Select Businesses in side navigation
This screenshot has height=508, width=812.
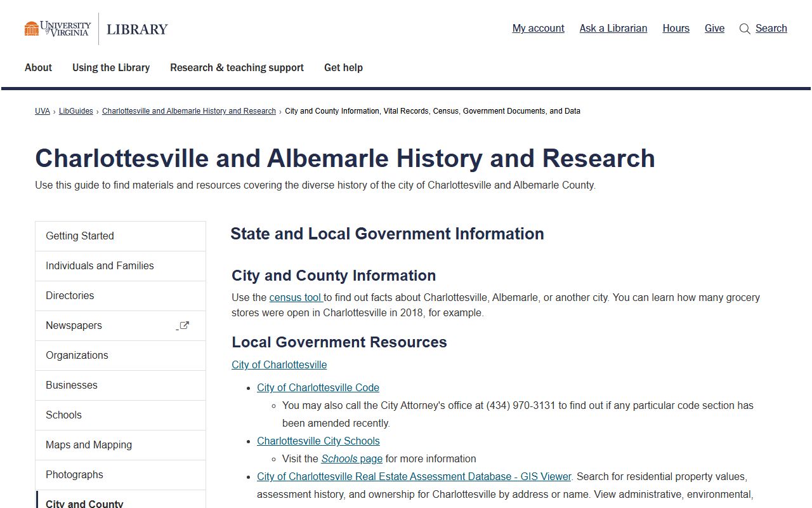121,385
